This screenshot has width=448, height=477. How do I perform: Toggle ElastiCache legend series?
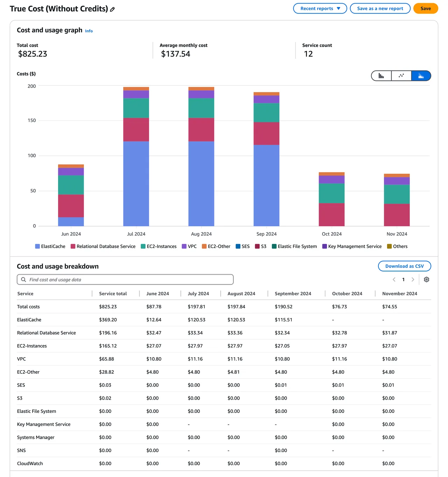pos(50,246)
